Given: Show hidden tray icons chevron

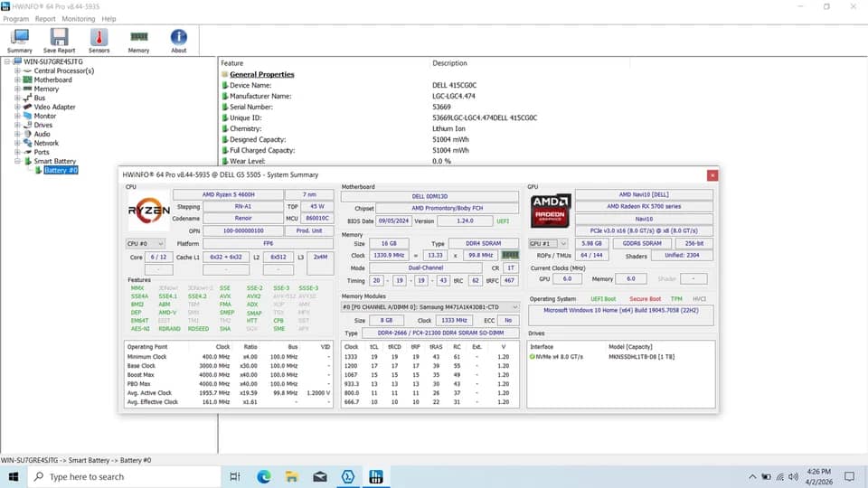Looking at the screenshot, I should (x=752, y=476).
